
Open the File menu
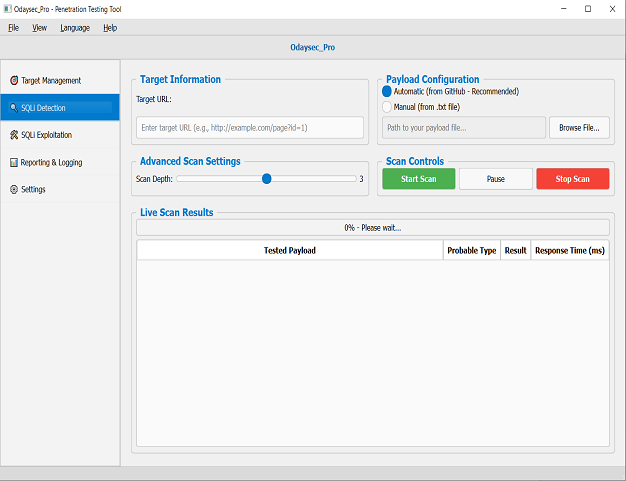[x=14, y=28]
